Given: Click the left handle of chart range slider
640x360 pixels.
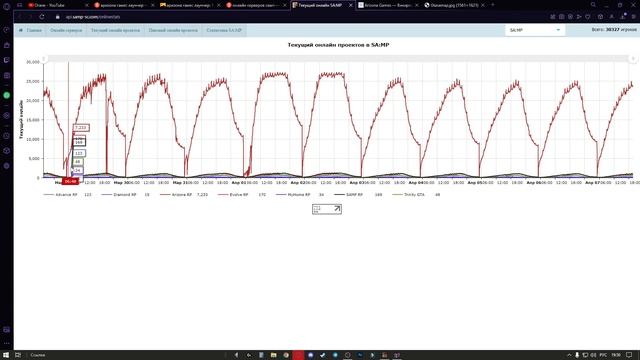Looking at the screenshot, I should 44,59.
